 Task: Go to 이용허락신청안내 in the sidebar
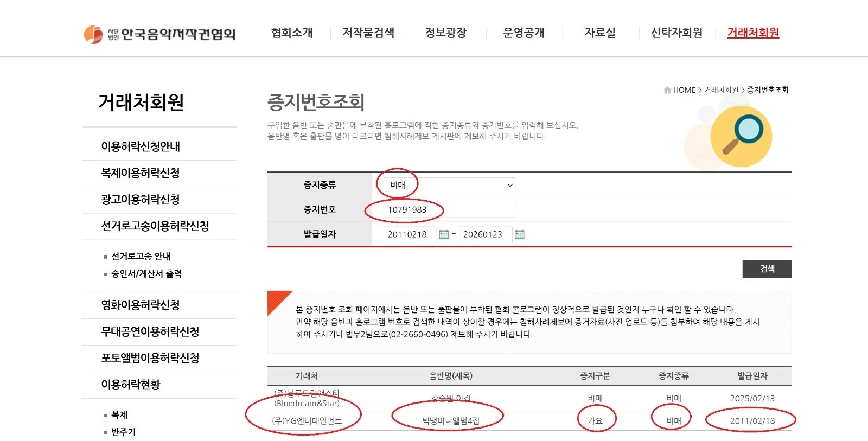(141, 146)
